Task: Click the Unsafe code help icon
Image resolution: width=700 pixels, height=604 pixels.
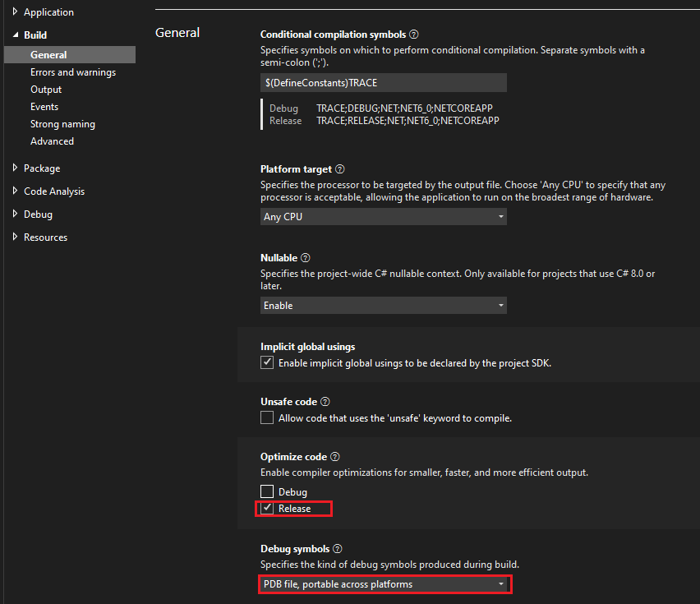Action: coord(324,401)
